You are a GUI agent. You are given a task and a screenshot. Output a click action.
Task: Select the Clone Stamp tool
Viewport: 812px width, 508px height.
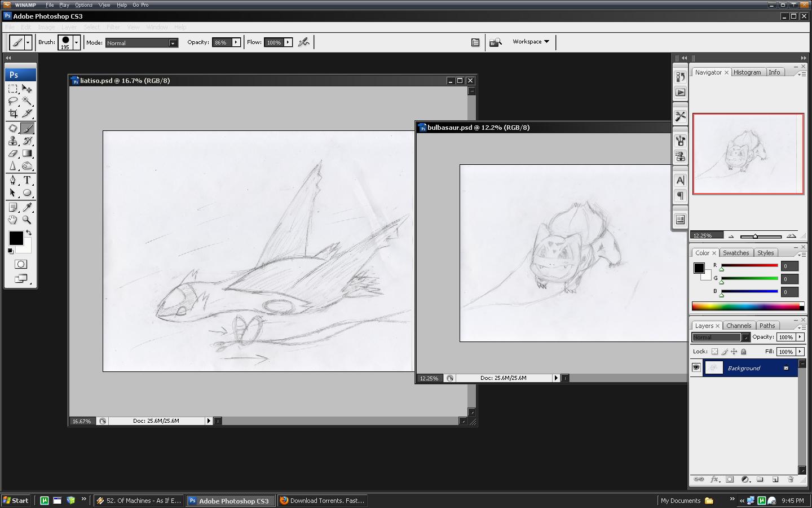tap(13, 141)
